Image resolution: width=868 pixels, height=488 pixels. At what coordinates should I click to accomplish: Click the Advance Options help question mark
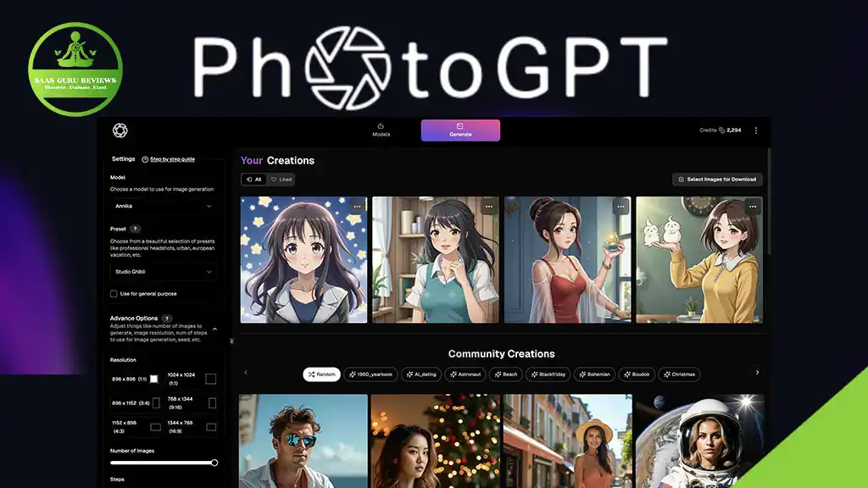(166, 319)
